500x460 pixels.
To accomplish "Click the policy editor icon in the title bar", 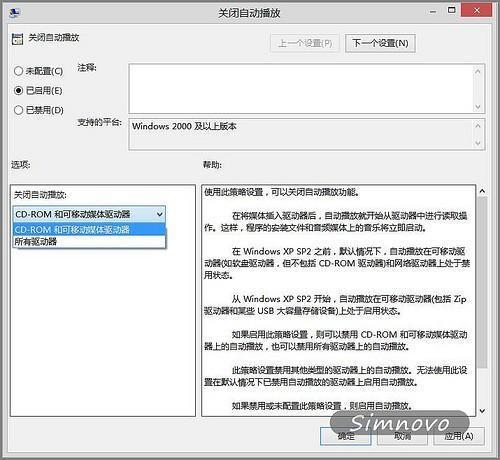I will tap(15, 13).
